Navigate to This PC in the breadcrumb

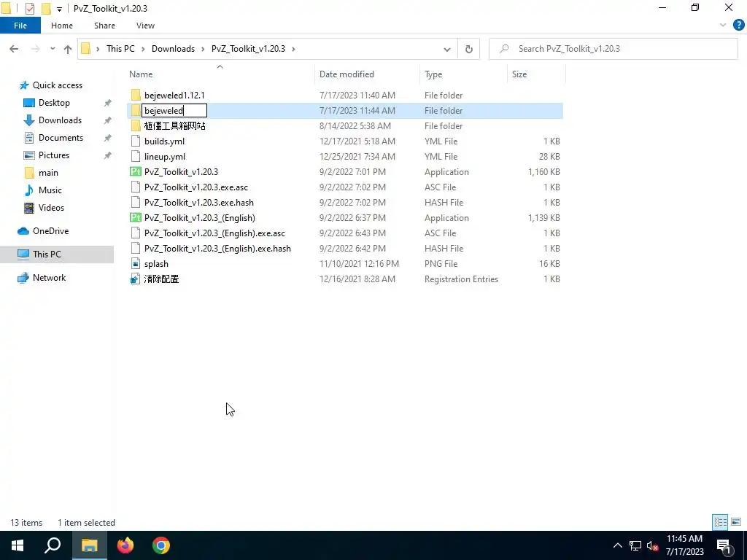[x=120, y=49]
